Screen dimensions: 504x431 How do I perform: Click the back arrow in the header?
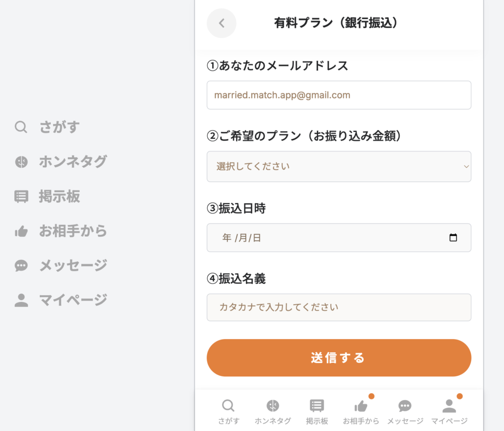pos(221,23)
